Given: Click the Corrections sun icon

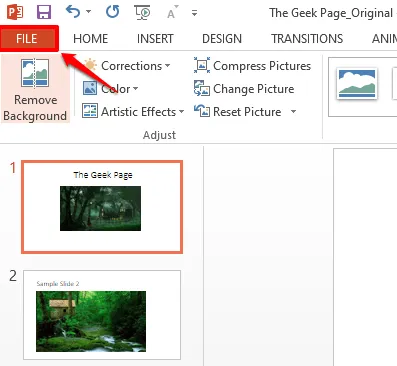Looking at the screenshot, I should [90, 65].
